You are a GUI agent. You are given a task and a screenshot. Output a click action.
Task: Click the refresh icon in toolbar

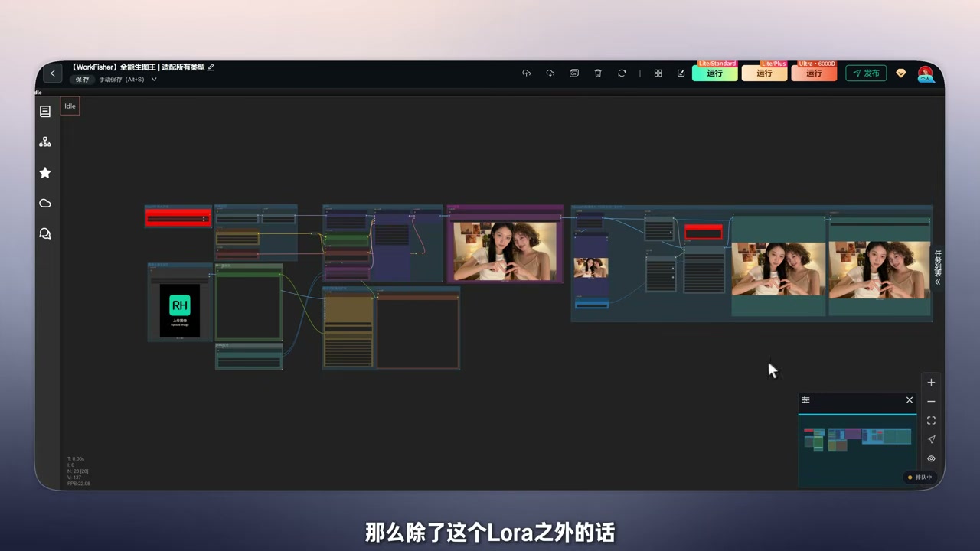click(x=622, y=73)
